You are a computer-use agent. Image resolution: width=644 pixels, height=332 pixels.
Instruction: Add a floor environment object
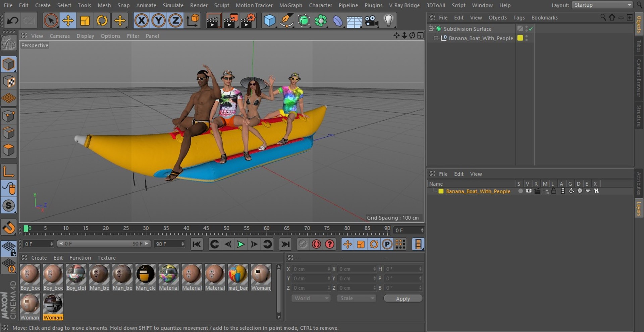355,21
